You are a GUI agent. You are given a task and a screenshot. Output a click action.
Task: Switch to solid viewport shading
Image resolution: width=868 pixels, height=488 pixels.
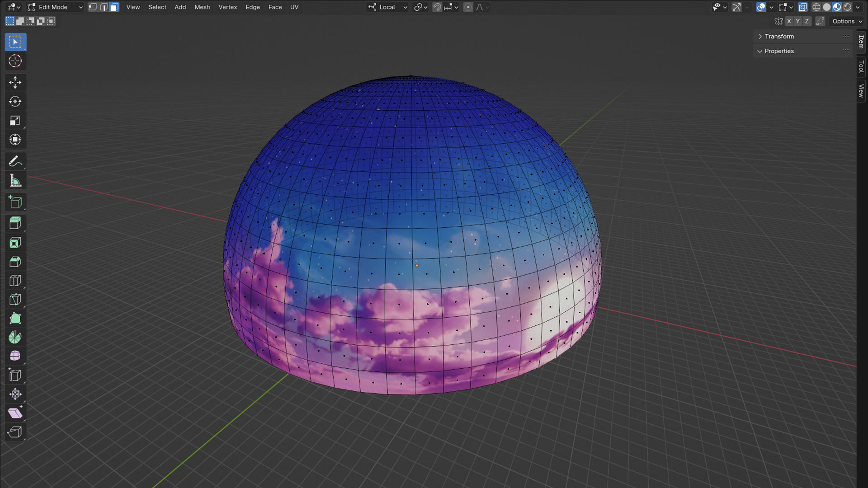(826, 7)
